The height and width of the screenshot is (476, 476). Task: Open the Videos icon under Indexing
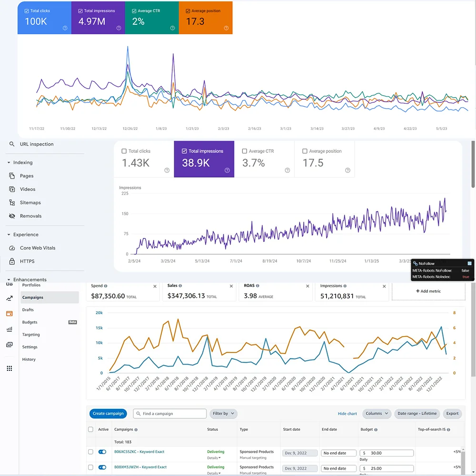click(12, 189)
